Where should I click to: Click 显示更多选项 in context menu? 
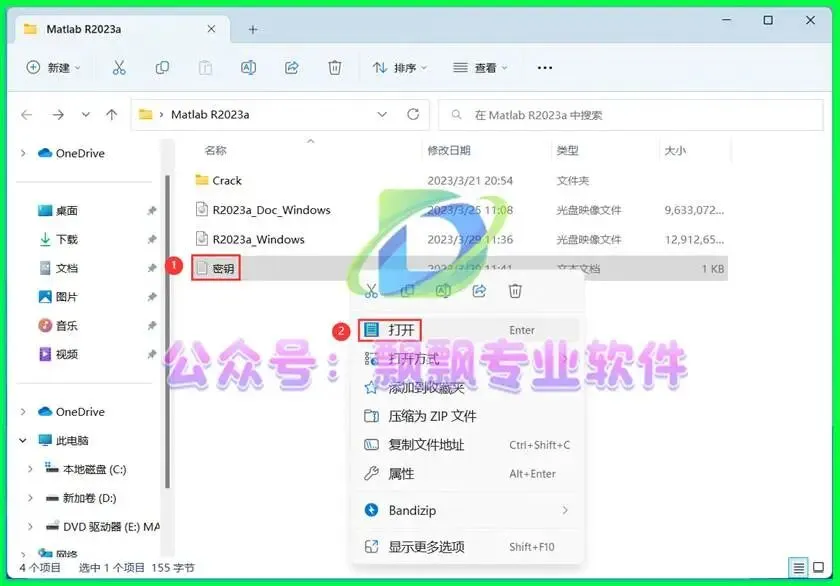pos(467,547)
